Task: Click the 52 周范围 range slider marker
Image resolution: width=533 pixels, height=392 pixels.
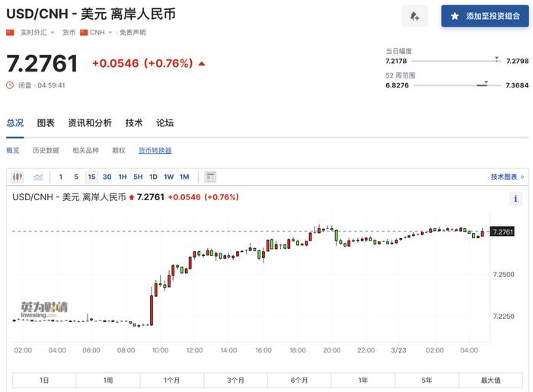Action: click(x=486, y=83)
